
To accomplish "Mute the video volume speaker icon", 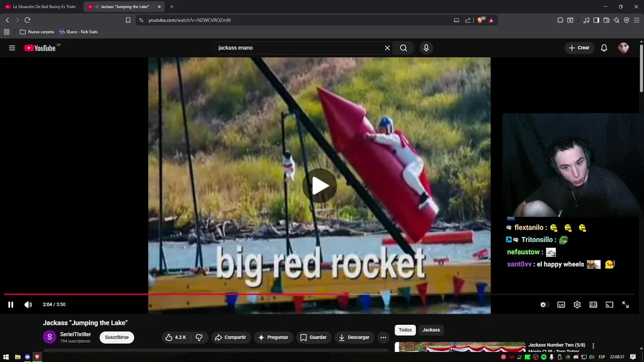I will tap(28, 305).
